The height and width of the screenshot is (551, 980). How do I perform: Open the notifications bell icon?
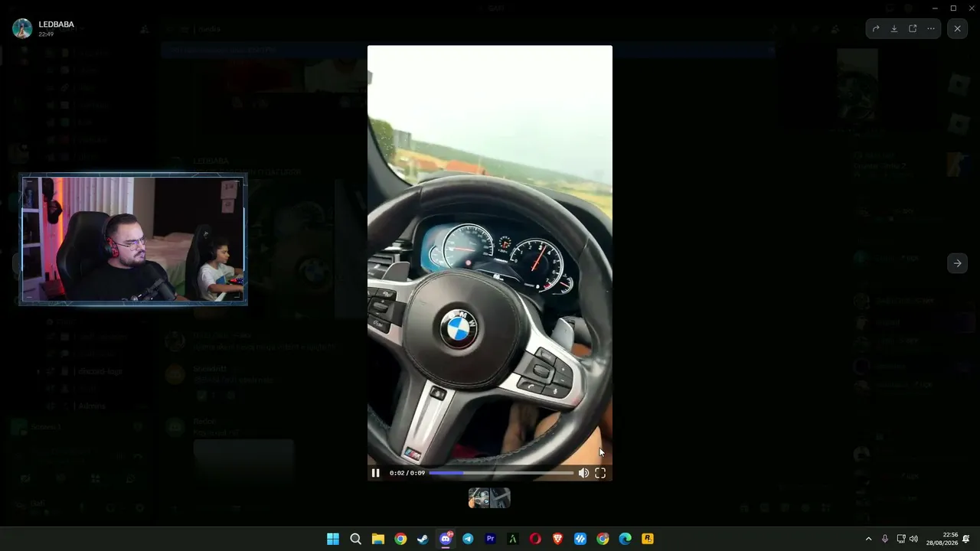pyautogui.click(x=966, y=539)
